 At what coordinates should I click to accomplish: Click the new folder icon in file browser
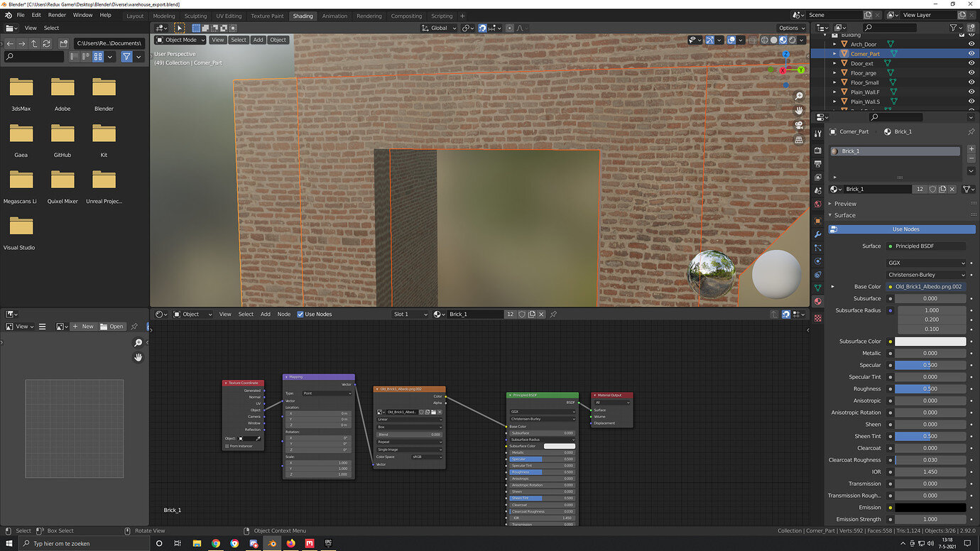63,44
